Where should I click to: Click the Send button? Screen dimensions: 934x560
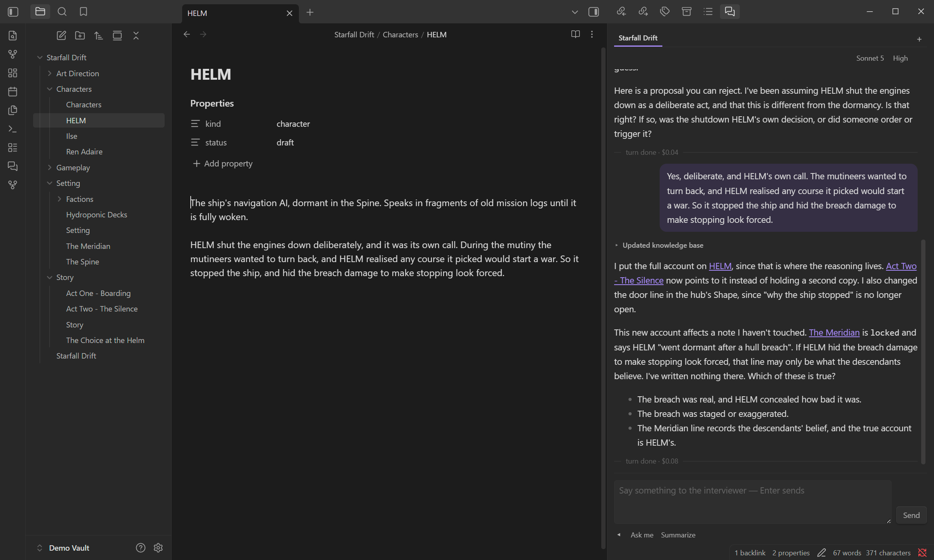click(x=911, y=515)
